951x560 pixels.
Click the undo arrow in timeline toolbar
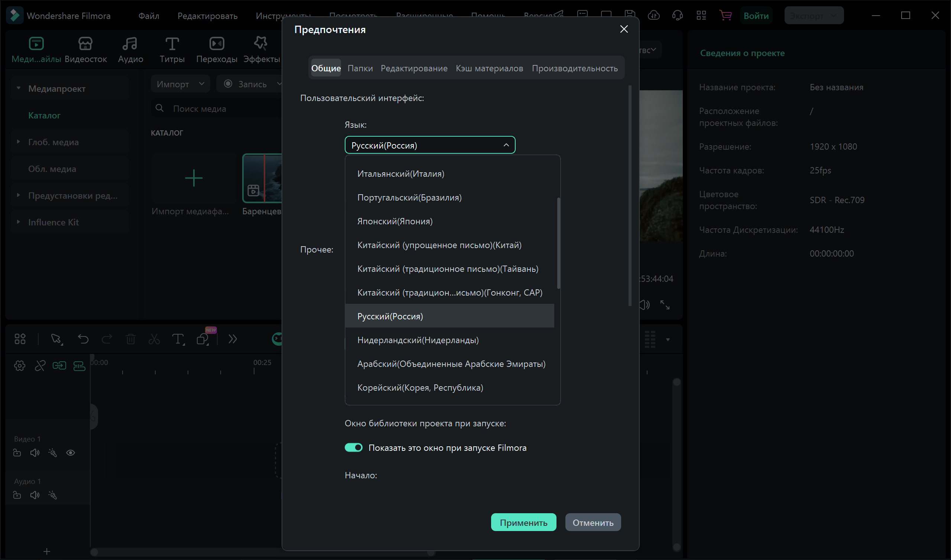pyautogui.click(x=83, y=339)
